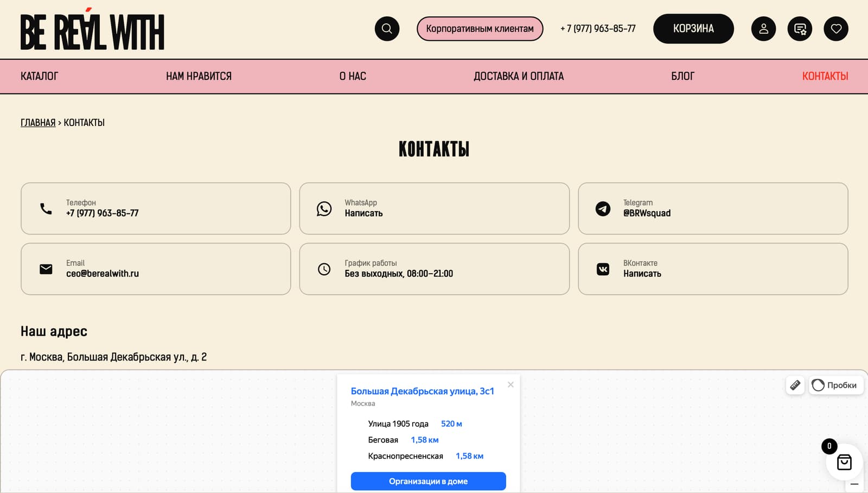Go to ГЛАВНАЯ via breadcrumb
868x493 pixels.
pos(38,123)
